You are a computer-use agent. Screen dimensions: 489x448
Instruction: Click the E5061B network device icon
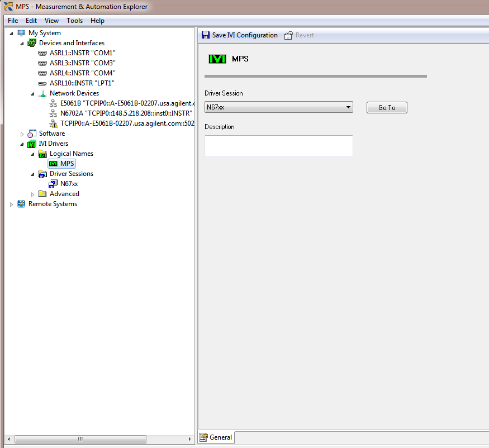click(x=53, y=103)
